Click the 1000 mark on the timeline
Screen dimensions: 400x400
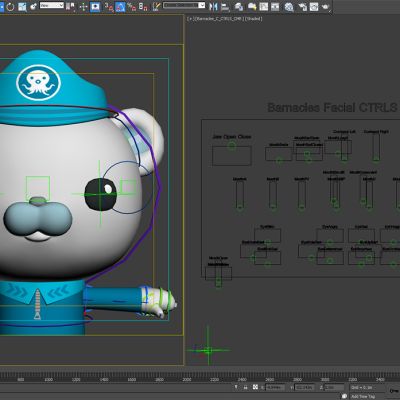click(x=49, y=380)
